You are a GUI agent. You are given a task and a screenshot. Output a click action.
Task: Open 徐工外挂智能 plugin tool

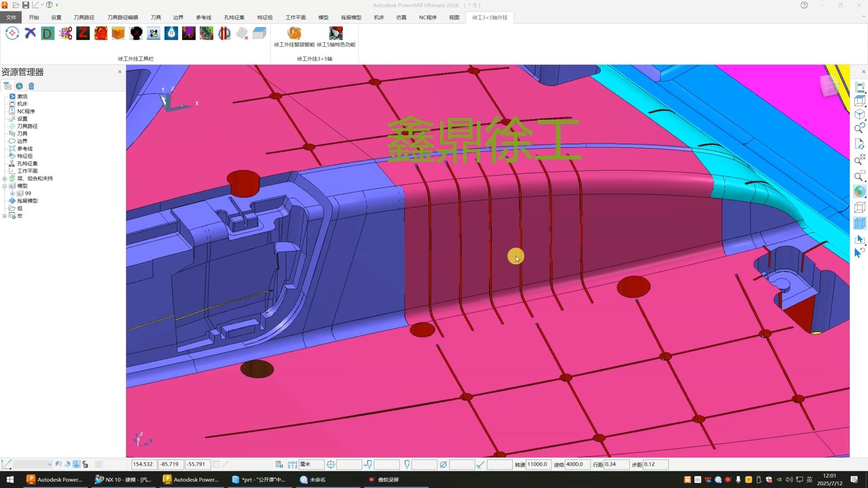click(294, 37)
